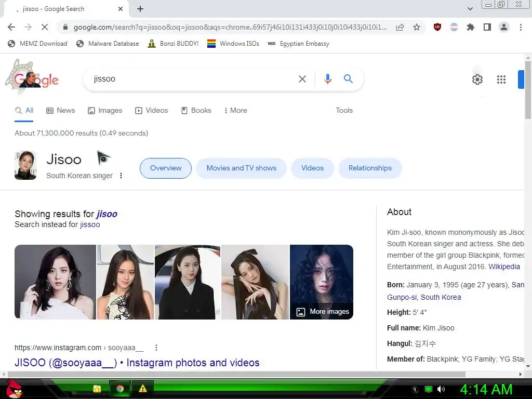This screenshot has width=532, height=399.
Task: Open the site security lock icon
Action: (65, 27)
